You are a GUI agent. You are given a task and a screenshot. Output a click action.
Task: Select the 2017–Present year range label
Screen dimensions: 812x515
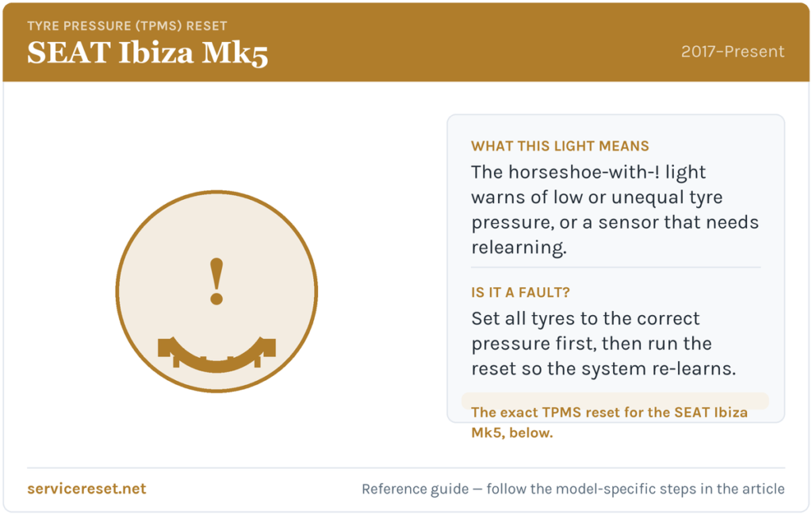(x=732, y=52)
